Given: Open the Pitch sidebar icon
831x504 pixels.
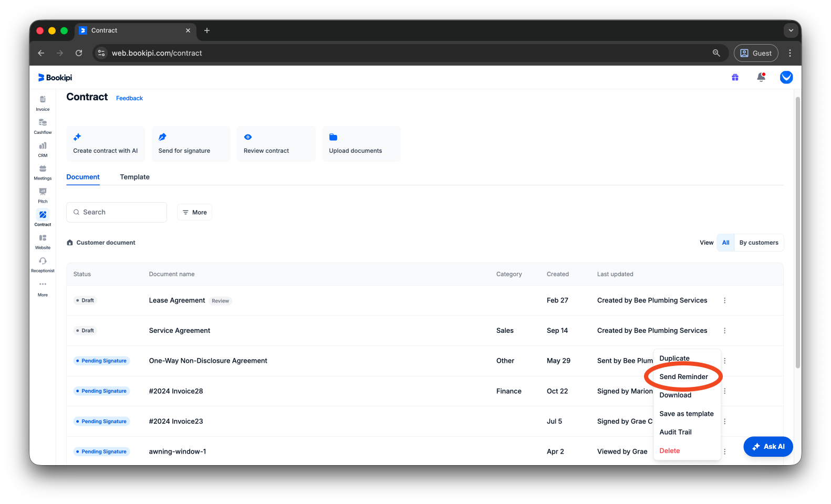Looking at the screenshot, I should tap(43, 195).
